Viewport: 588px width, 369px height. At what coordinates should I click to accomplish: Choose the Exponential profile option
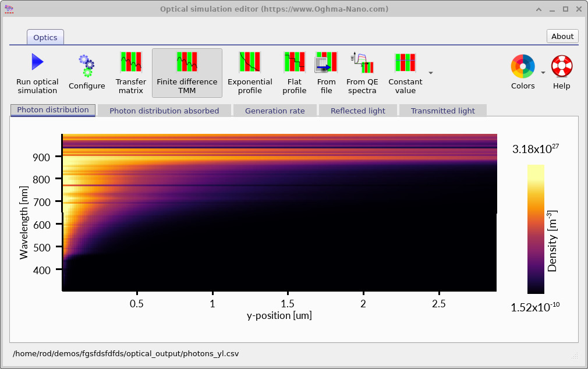click(250, 73)
